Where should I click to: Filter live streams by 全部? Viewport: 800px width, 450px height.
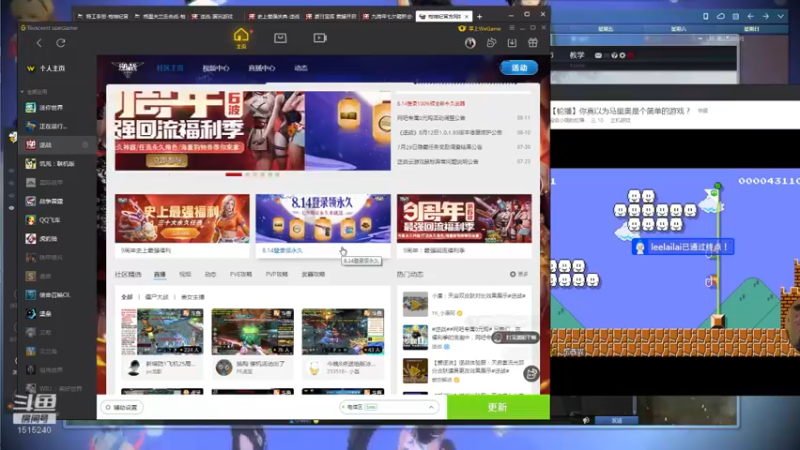[127, 297]
